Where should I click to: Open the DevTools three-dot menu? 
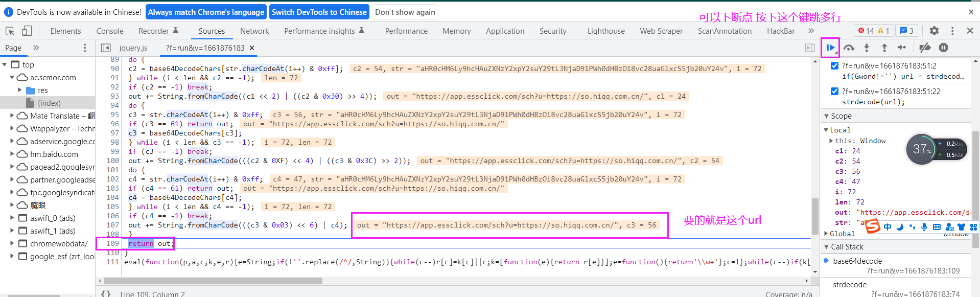pyautogui.click(x=952, y=31)
